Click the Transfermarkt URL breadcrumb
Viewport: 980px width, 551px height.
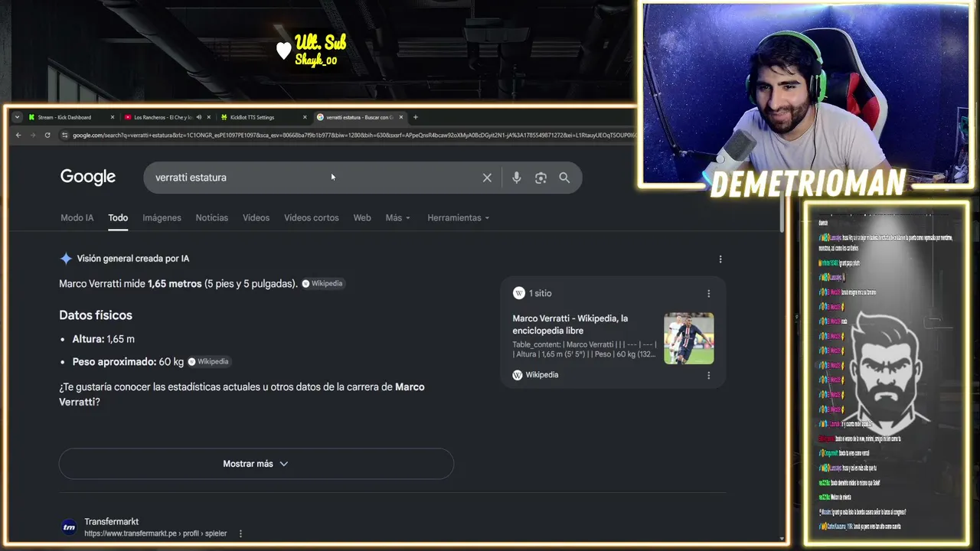(155, 533)
